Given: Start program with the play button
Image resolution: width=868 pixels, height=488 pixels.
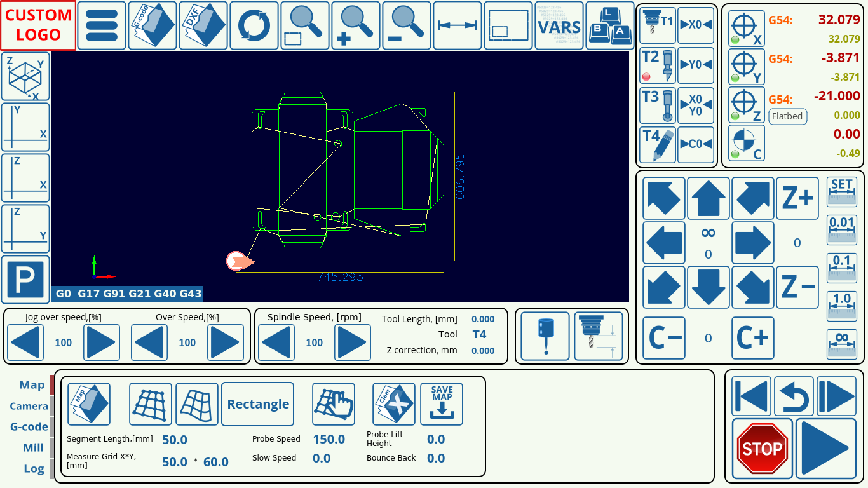Looking at the screenshot, I should click(x=826, y=449).
